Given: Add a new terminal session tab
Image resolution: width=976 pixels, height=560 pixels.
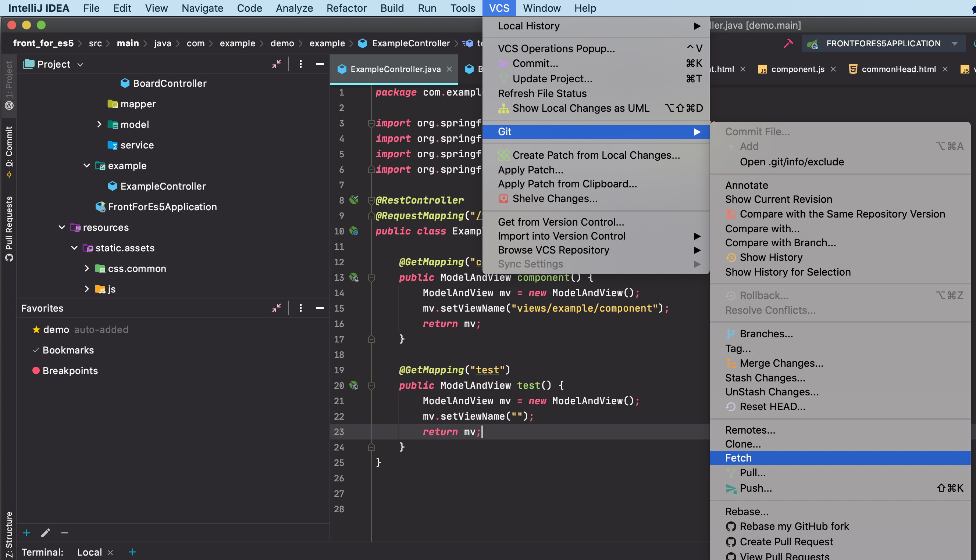Looking at the screenshot, I should click(x=132, y=552).
